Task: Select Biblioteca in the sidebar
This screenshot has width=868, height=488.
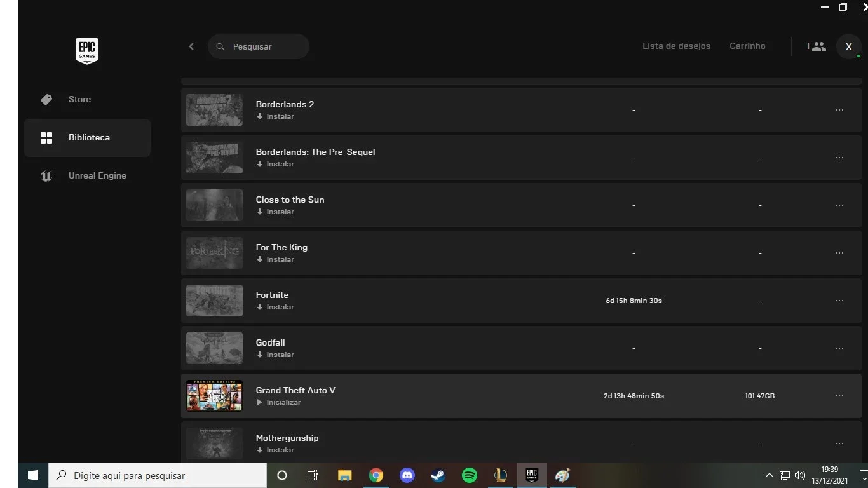Action: 87,137
